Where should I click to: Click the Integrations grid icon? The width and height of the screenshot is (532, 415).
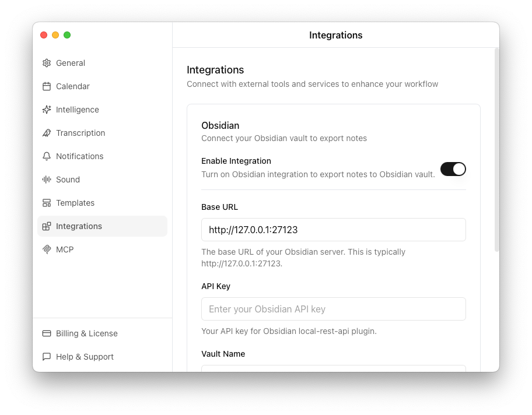47,226
